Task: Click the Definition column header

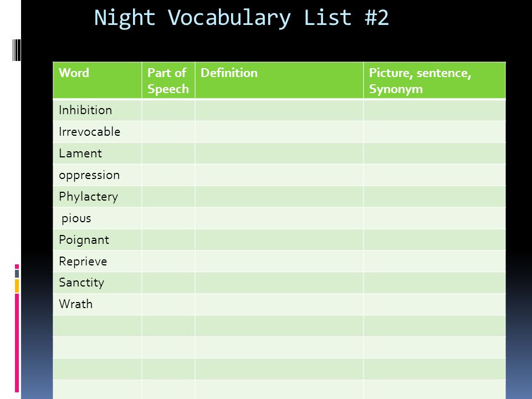Action: pos(279,80)
